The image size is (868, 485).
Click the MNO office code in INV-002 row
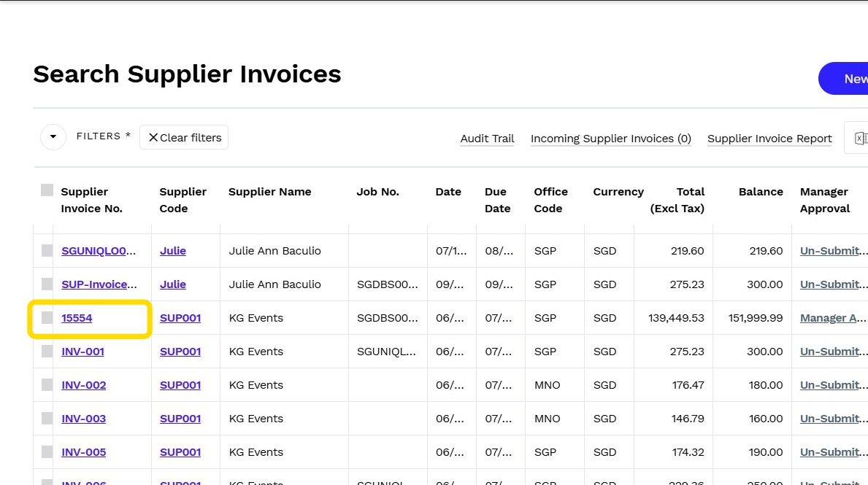click(547, 385)
